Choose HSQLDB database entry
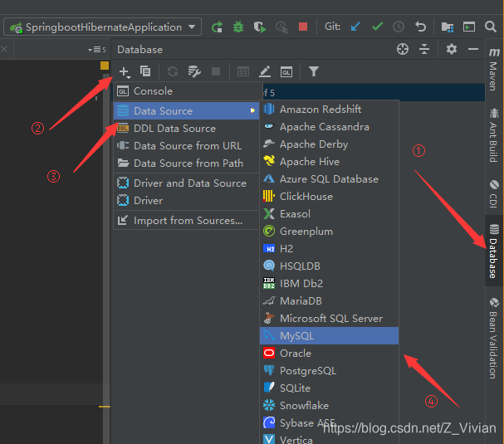Viewport: 504px width, 444px height. tap(329, 266)
